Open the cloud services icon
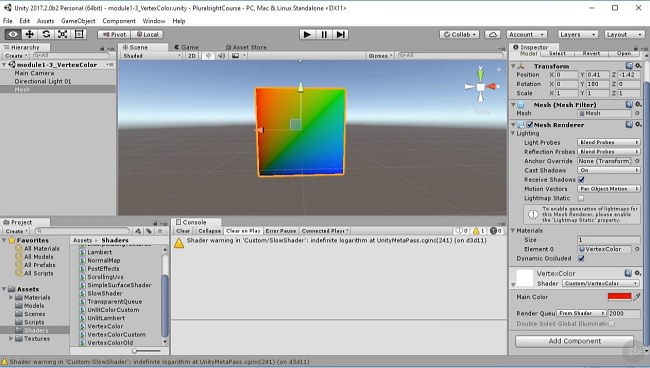 [x=492, y=34]
